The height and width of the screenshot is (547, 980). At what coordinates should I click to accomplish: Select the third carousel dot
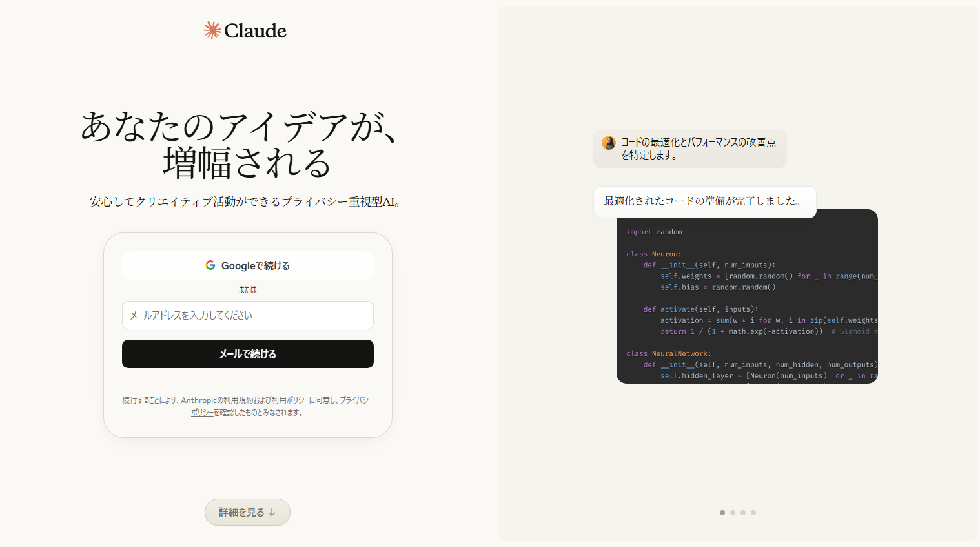[743, 513]
